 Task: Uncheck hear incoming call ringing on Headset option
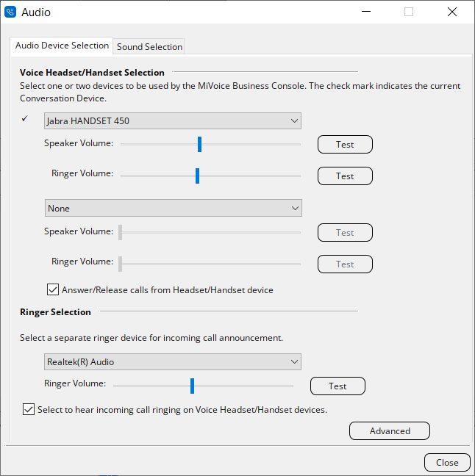29,410
